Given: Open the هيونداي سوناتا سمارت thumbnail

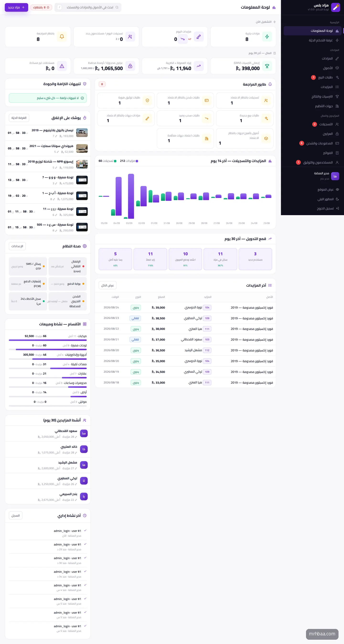Looking at the screenshot, I should 82,148.
